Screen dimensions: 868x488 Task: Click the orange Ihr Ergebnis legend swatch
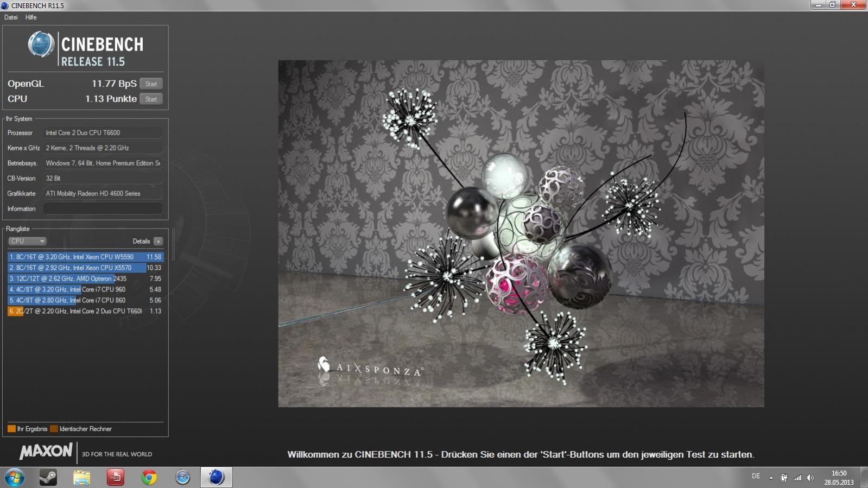pyautogui.click(x=11, y=429)
